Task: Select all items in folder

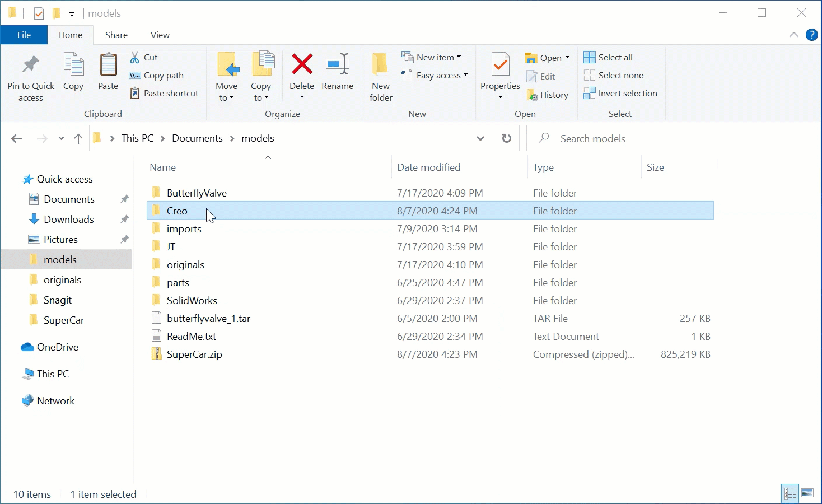Action: (x=608, y=57)
